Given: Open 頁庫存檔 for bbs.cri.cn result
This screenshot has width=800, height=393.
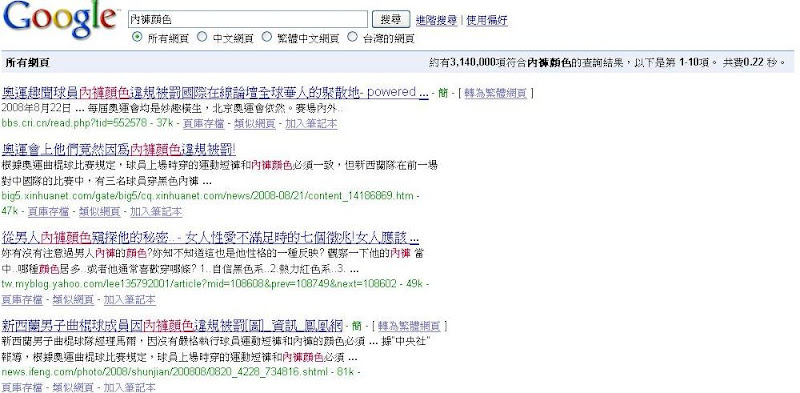Looking at the screenshot, I should 203,124.
